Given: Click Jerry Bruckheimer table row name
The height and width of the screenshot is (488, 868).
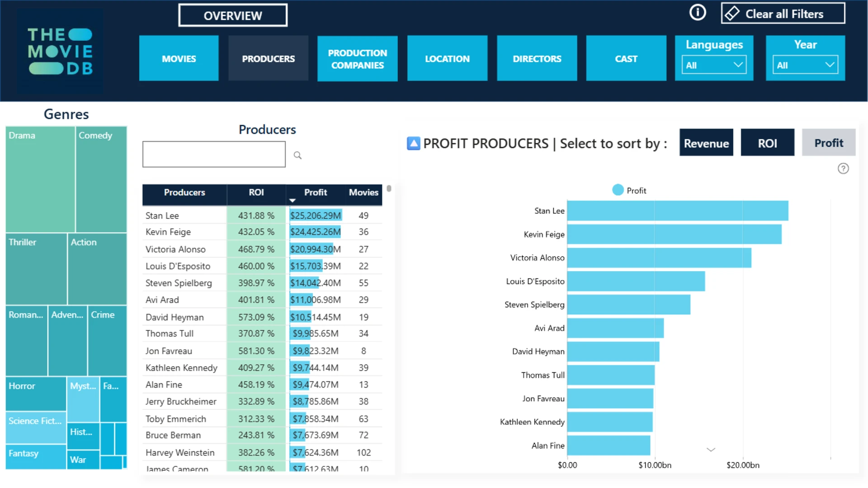Looking at the screenshot, I should pyautogui.click(x=181, y=401).
